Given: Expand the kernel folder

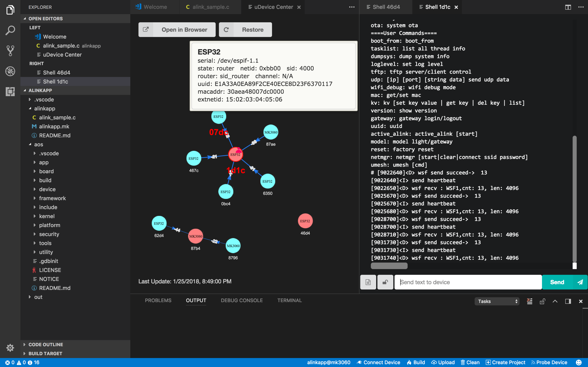Looking at the screenshot, I should pos(47,216).
